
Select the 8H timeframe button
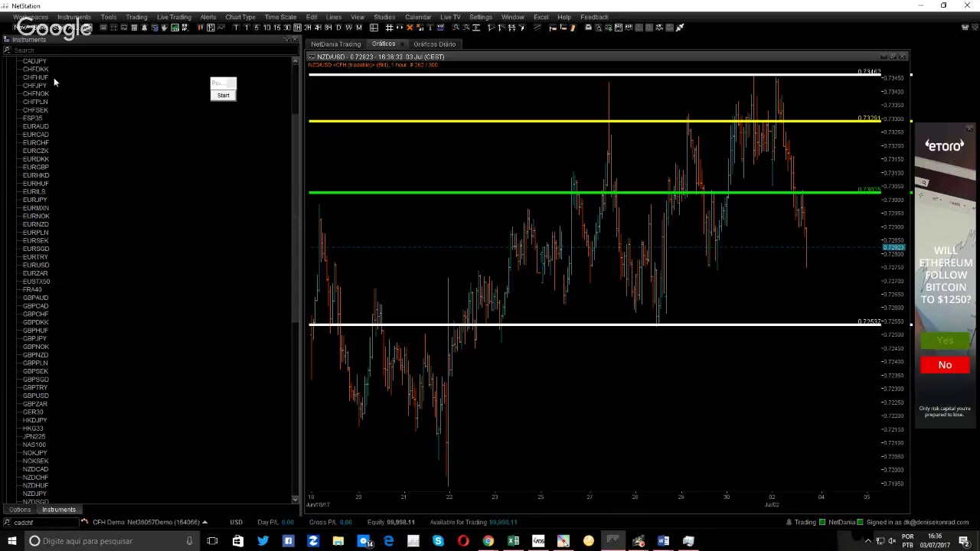point(328,28)
